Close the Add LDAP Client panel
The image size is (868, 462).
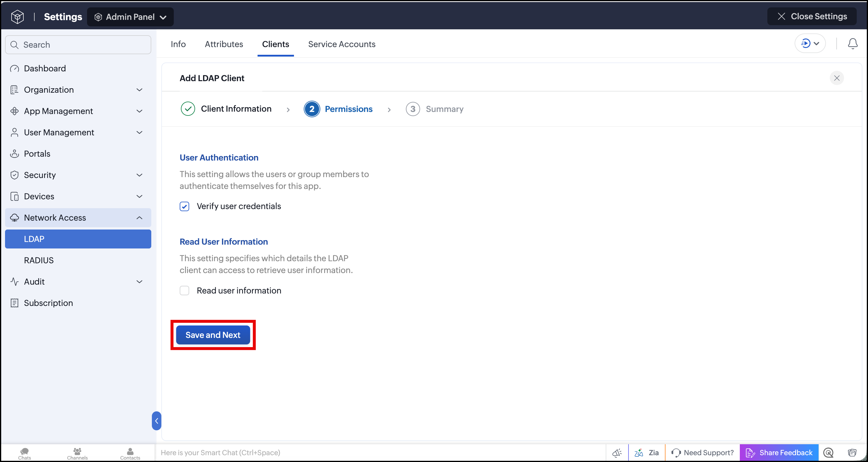(837, 78)
